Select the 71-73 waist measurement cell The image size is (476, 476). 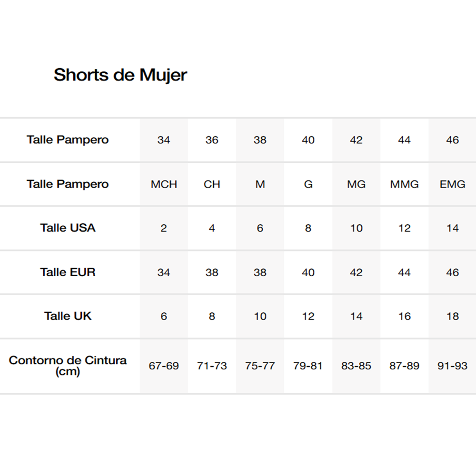pyautogui.click(x=212, y=366)
